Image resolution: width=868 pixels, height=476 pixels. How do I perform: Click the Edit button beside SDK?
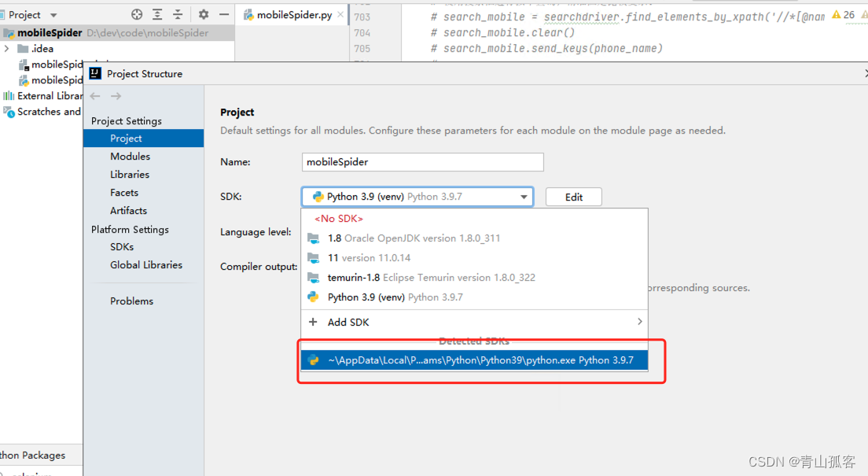573,197
